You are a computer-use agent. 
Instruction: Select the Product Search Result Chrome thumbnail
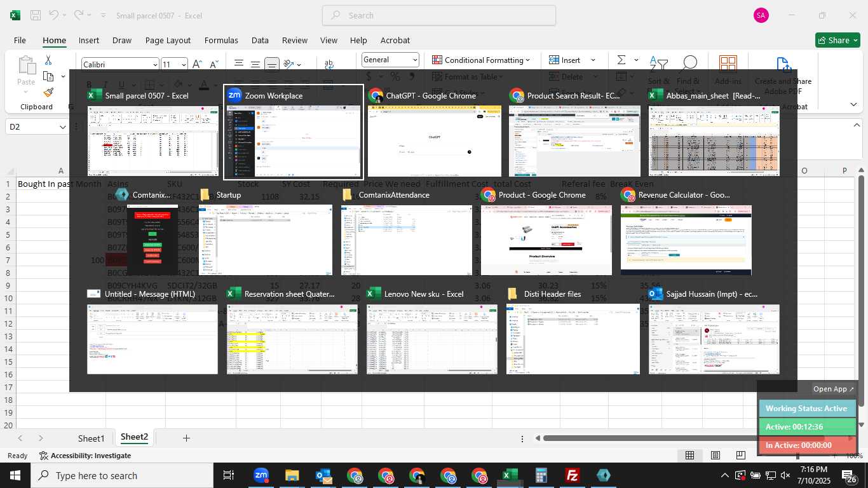(x=574, y=132)
